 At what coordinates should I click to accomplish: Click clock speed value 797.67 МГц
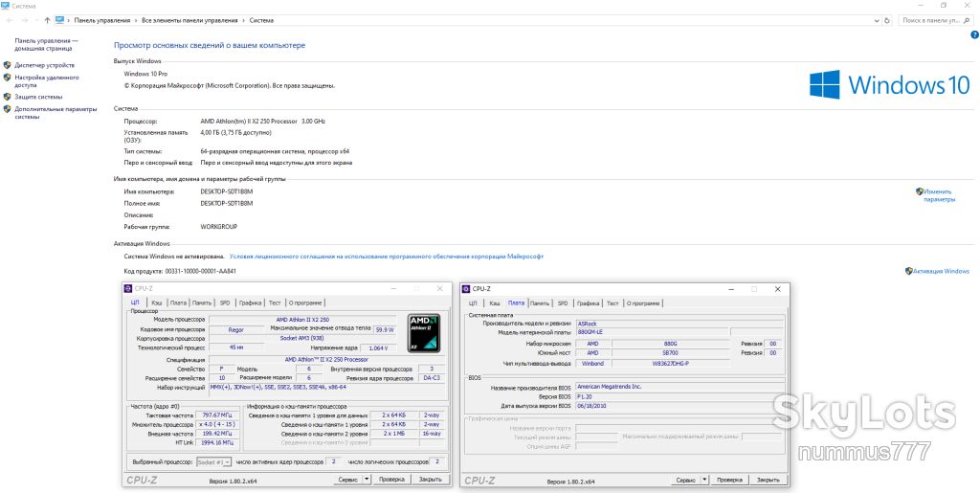coord(216,415)
